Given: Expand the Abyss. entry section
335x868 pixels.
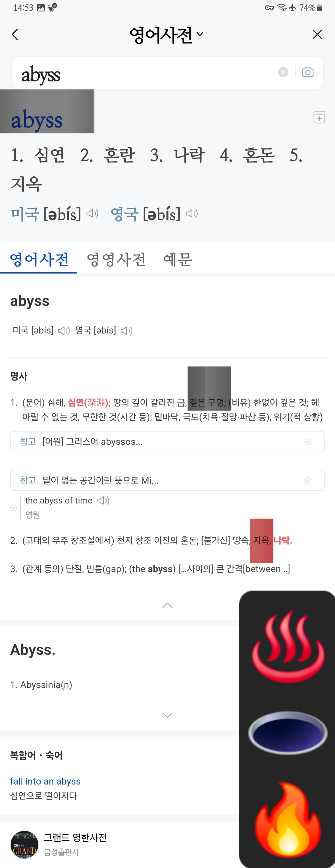Looking at the screenshot, I should (x=167, y=715).
